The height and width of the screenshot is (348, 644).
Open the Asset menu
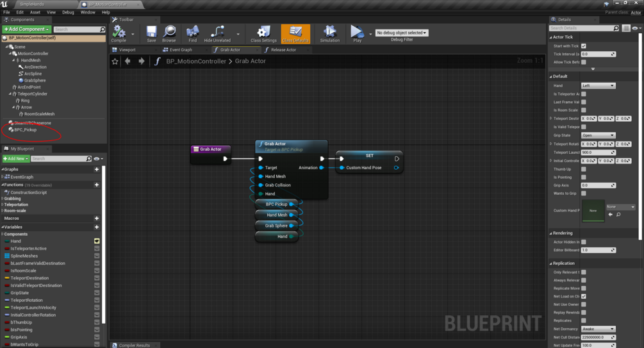[x=35, y=12]
